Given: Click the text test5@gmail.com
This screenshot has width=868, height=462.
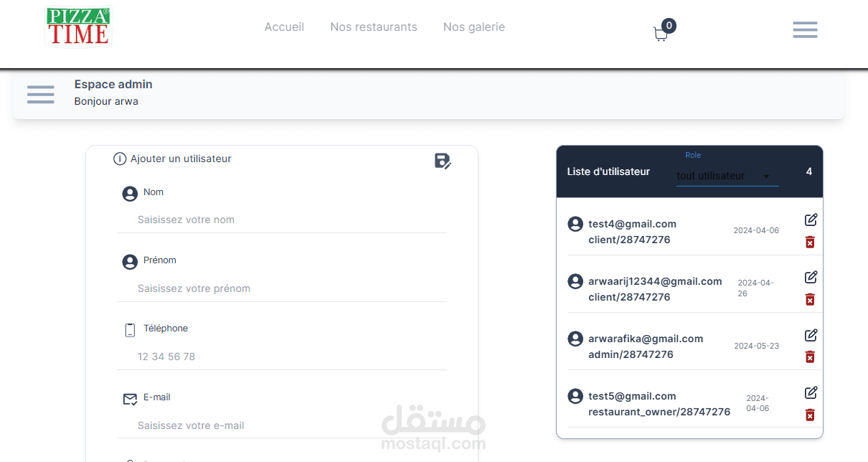Looking at the screenshot, I should tap(632, 396).
